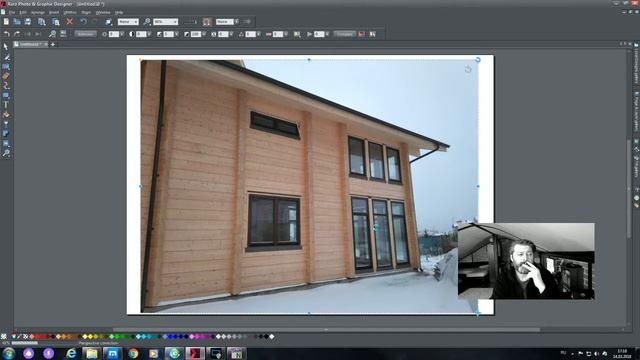640x360 pixels.
Task: Click the New document icon
Action: click(x=6, y=22)
